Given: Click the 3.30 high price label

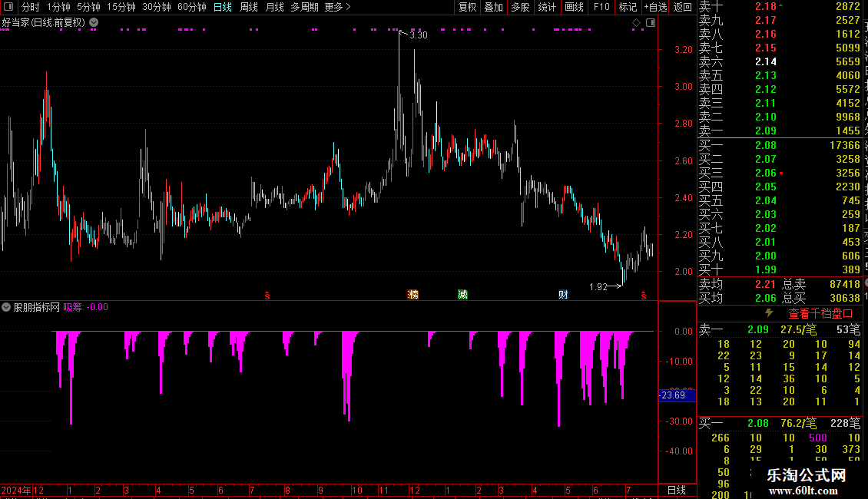Looking at the screenshot, I should [x=419, y=35].
